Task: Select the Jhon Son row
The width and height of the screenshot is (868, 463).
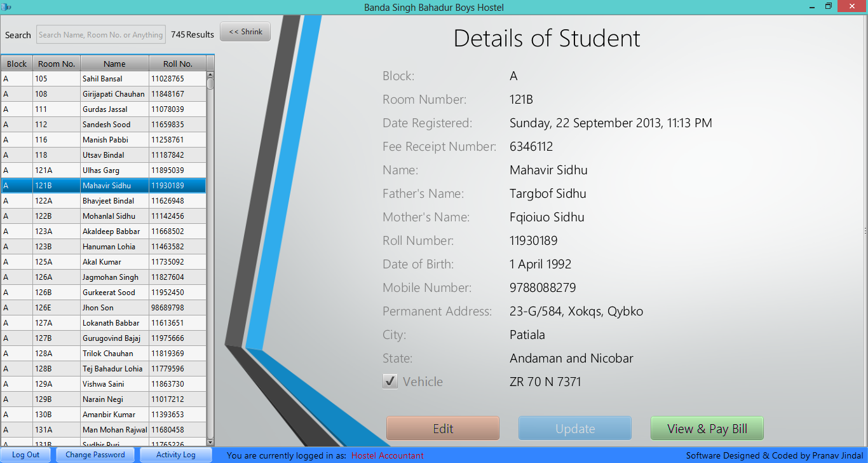Action: click(x=104, y=308)
